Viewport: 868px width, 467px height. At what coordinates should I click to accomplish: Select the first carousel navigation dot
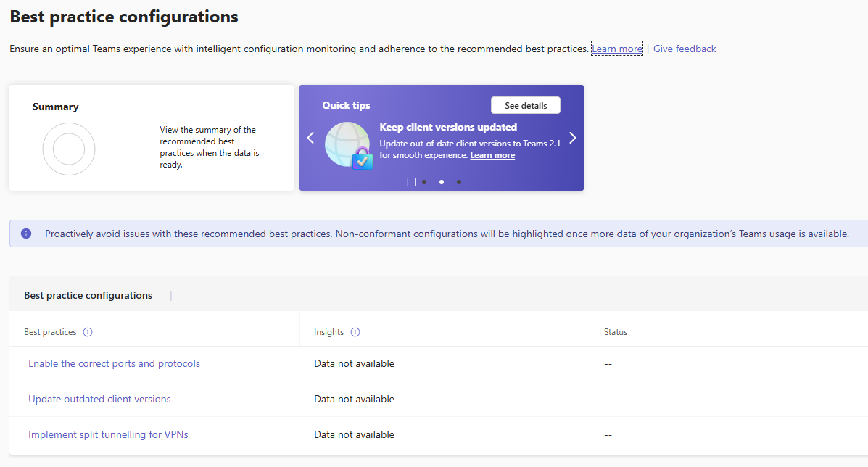423,182
